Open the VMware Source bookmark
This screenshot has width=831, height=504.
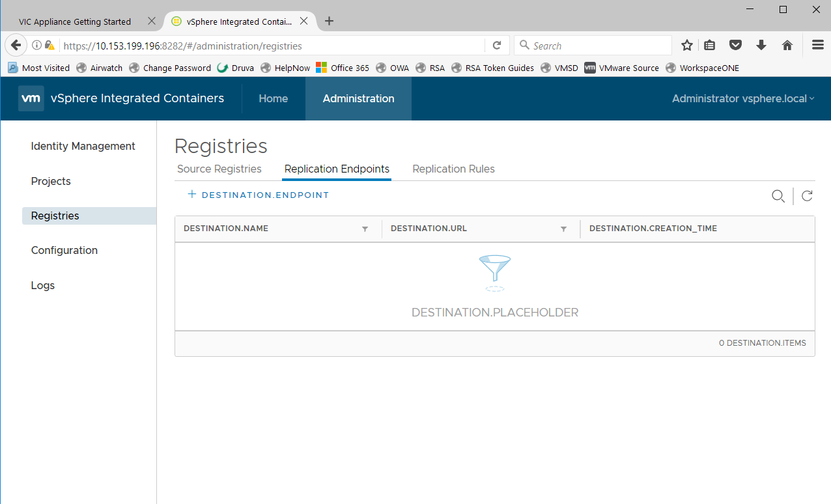621,68
